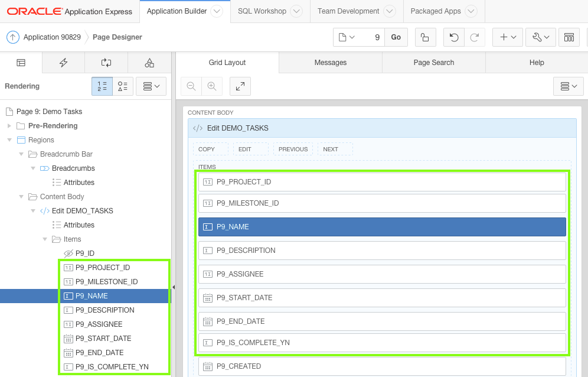The width and height of the screenshot is (588, 377).
Task: Switch to the Page Shared Components tab
Action: point(149,63)
